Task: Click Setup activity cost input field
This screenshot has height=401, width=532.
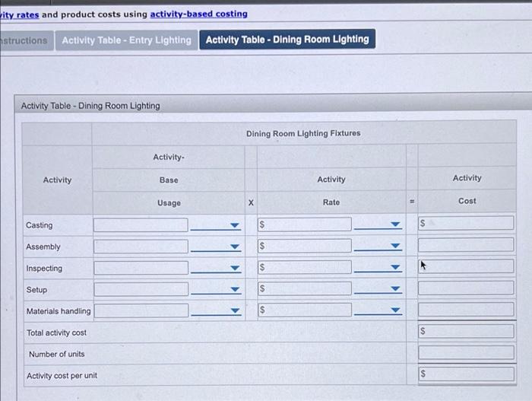Action: [x=466, y=288]
